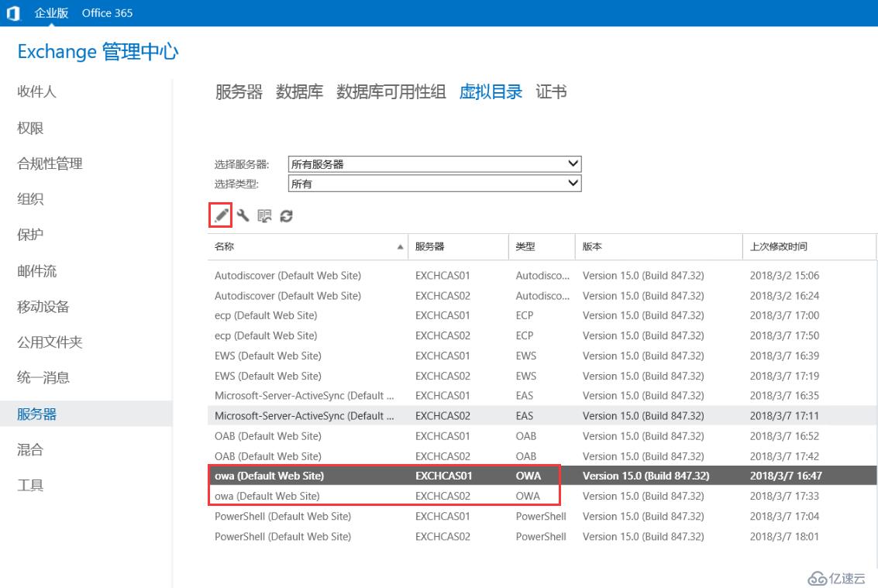Click the wrench reset icon
This screenshot has height=588, width=878.
tap(243, 215)
